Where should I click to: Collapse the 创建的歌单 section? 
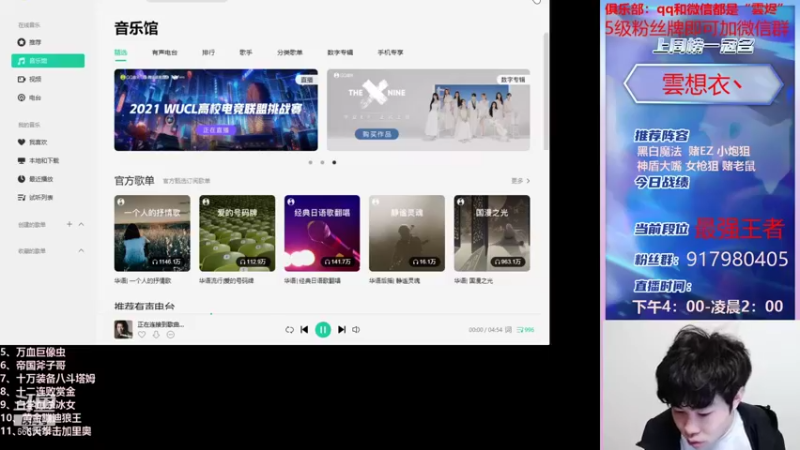point(81,224)
